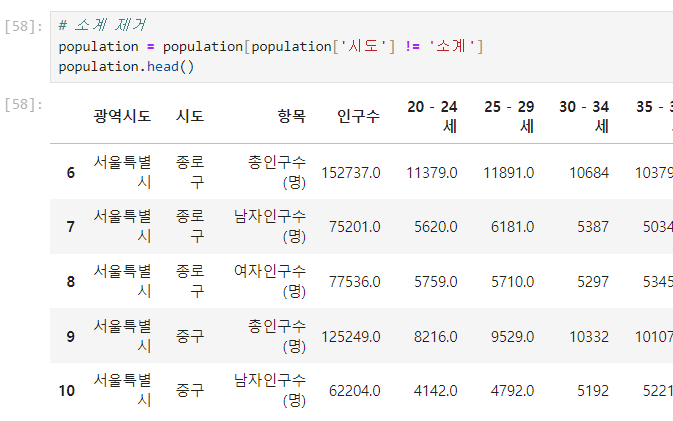Viewport: 673px width, 421px height.
Task: Click the 항목 column header
Action: point(291,116)
